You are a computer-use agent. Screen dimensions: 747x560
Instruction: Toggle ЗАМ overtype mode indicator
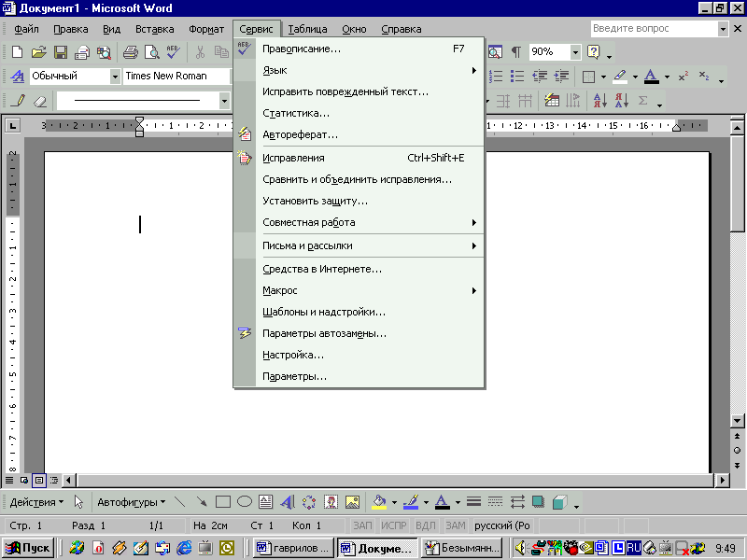[456, 525]
